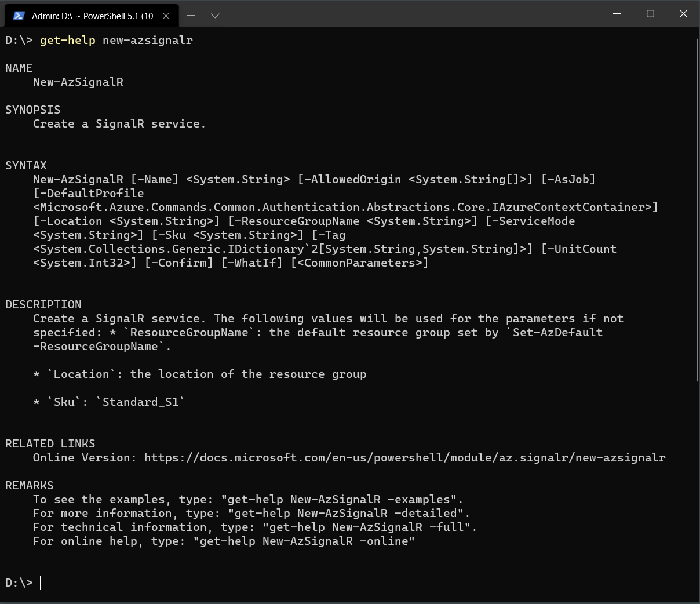The width and height of the screenshot is (700, 604).
Task: Click the '-online' help remark line
Action: click(224, 541)
